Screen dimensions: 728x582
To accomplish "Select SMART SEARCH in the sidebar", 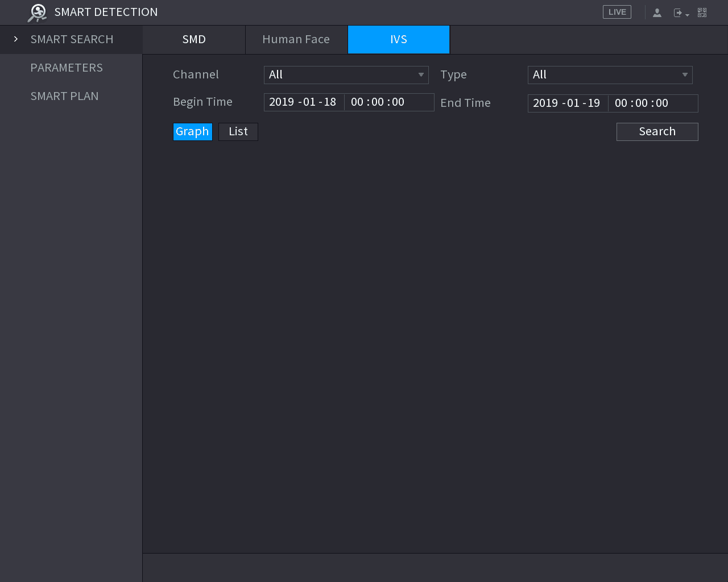I will (x=71, y=39).
